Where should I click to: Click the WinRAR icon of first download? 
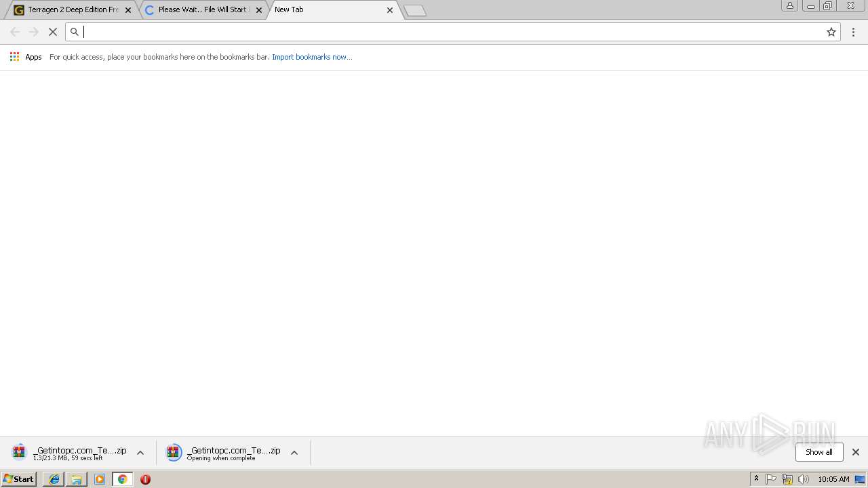[x=19, y=453]
